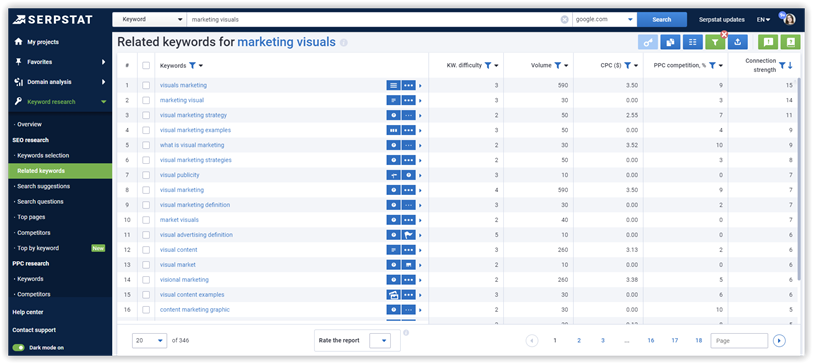Viewport: 813px width, 364px height.
Task: Open Contact support in the sidebar
Action: [34, 330]
